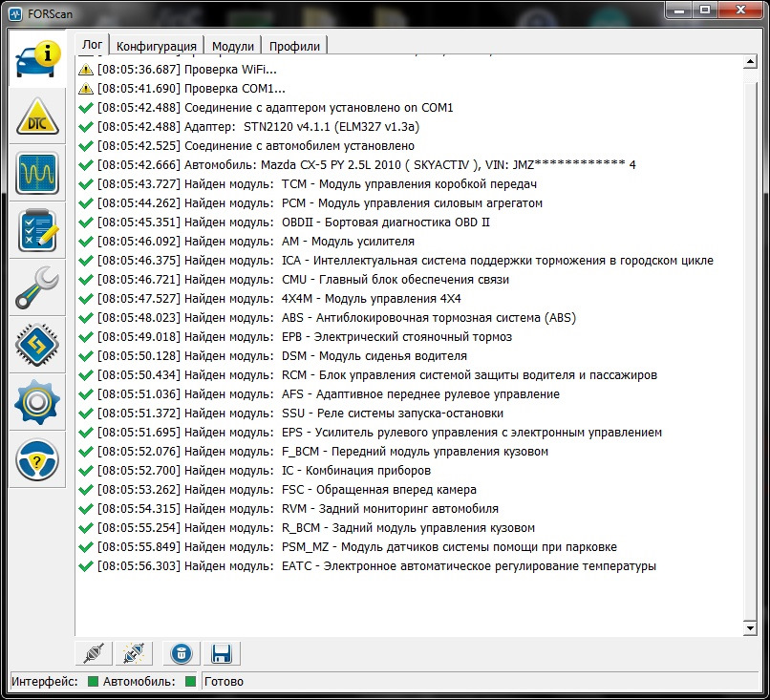Select the Mazda CX-5 vehicle log line
This screenshot has height=700, width=770.
coord(357,165)
